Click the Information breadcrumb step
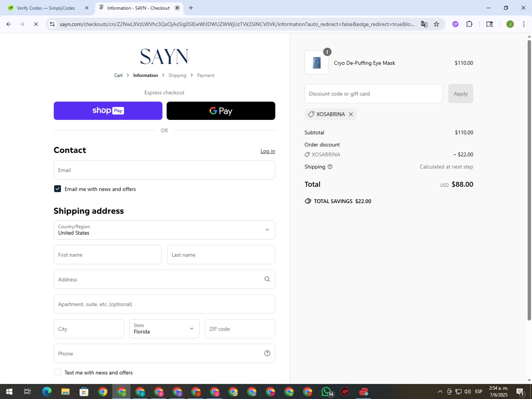The width and height of the screenshot is (532, 399). (145, 75)
